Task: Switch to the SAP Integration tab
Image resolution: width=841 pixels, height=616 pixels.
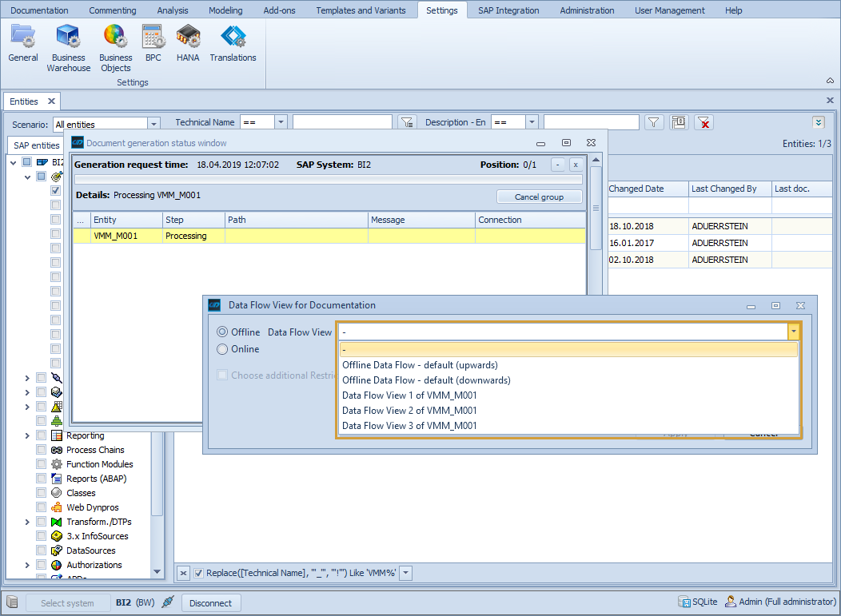Action: coord(508,10)
